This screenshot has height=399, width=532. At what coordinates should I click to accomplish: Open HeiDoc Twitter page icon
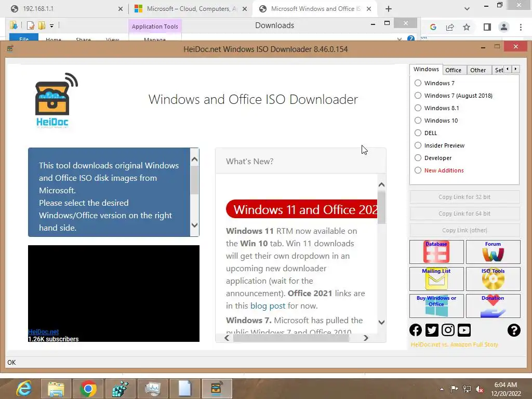(x=432, y=330)
